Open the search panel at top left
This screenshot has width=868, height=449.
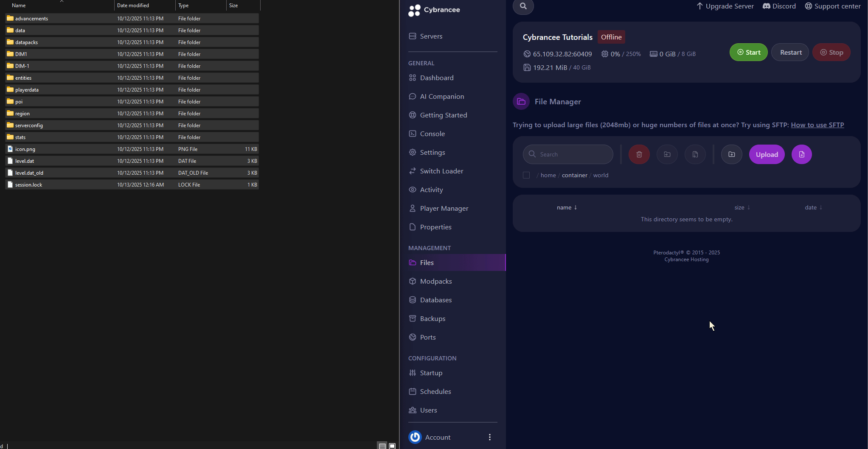523,6
